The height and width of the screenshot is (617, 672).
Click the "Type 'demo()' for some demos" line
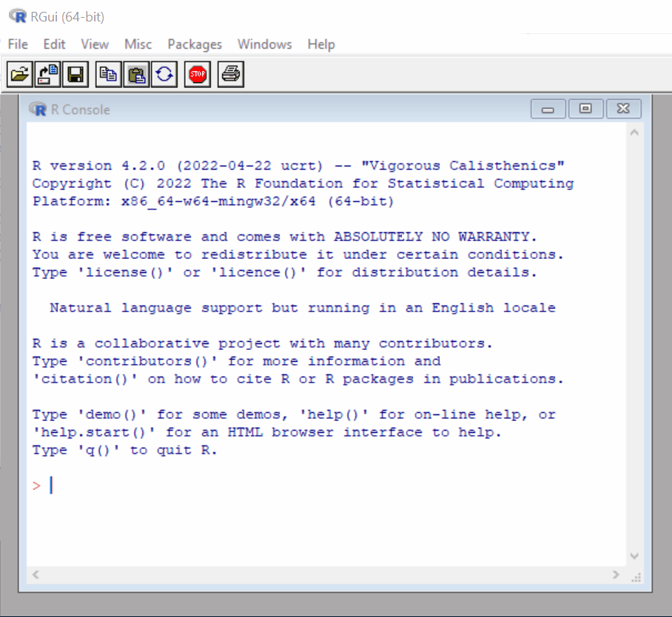[294, 415]
